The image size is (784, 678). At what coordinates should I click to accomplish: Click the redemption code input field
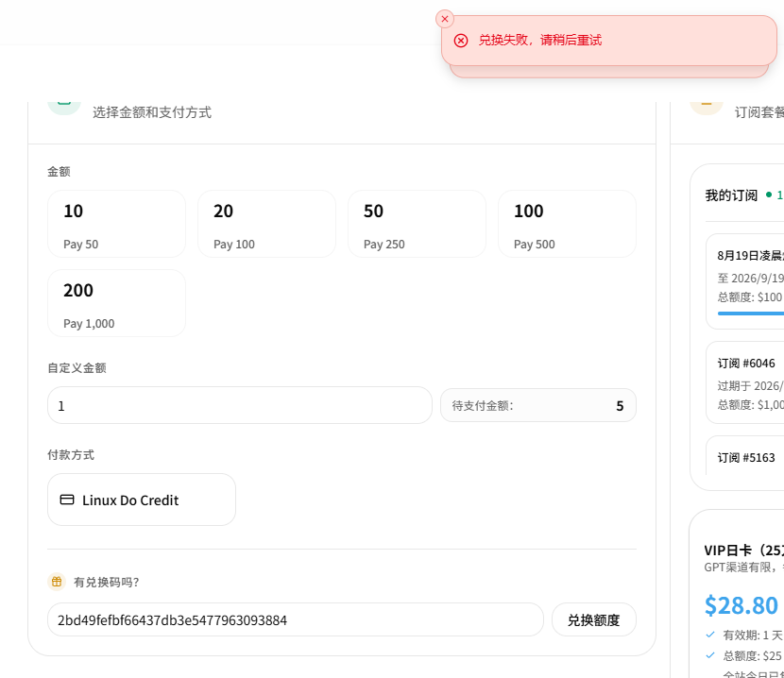[x=296, y=619]
